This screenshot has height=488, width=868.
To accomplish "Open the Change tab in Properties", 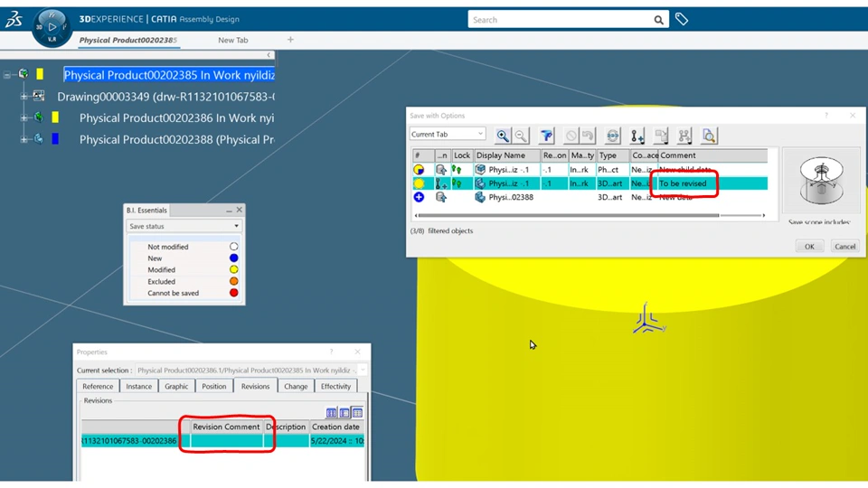I will pyautogui.click(x=296, y=386).
